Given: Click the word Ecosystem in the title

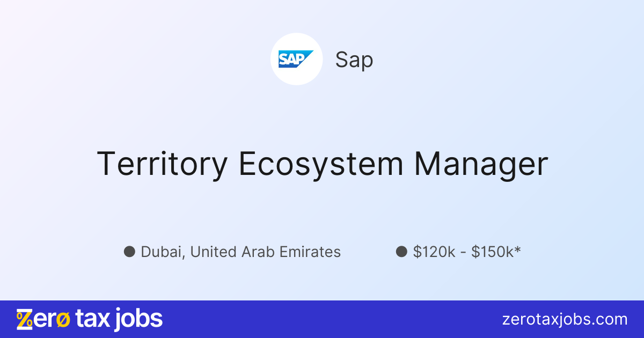Looking at the screenshot, I should coord(320,164).
